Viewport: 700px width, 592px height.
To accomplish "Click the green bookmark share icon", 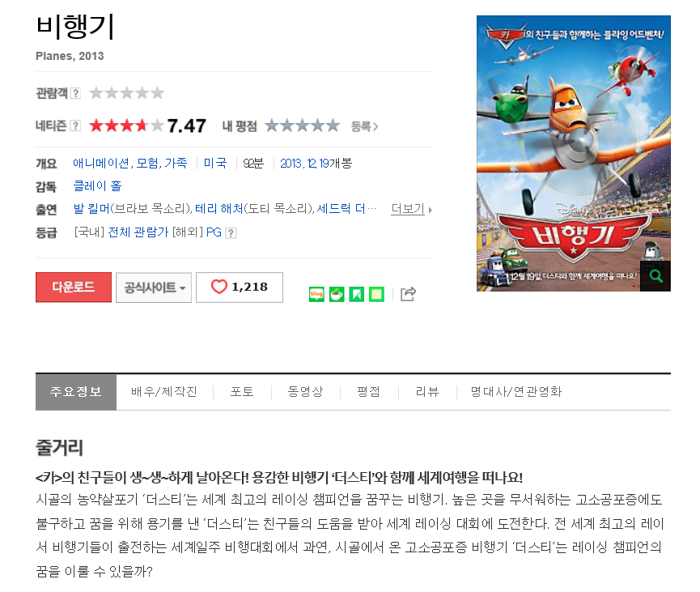I will click(x=356, y=294).
